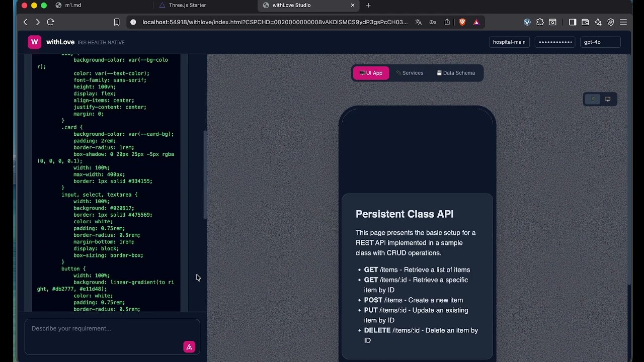Screen dimensions: 644x362
Task: Open saved passwords key icon
Action: (x=433, y=22)
